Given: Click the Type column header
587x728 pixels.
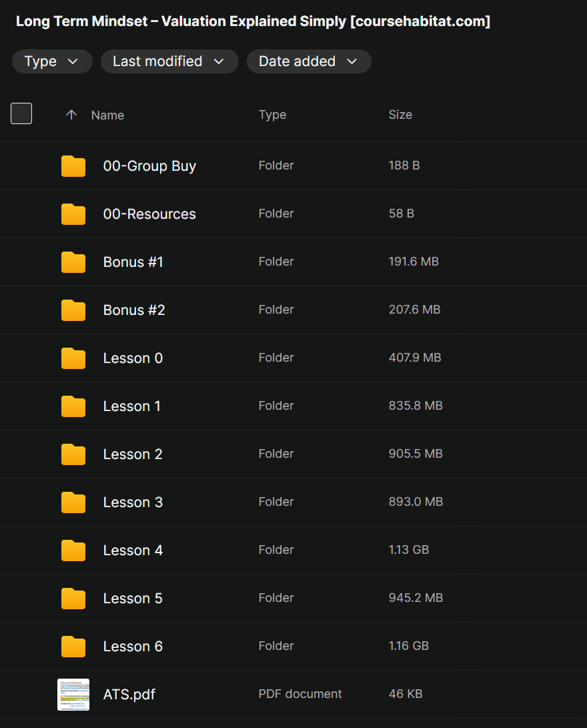Looking at the screenshot, I should click(x=272, y=115).
